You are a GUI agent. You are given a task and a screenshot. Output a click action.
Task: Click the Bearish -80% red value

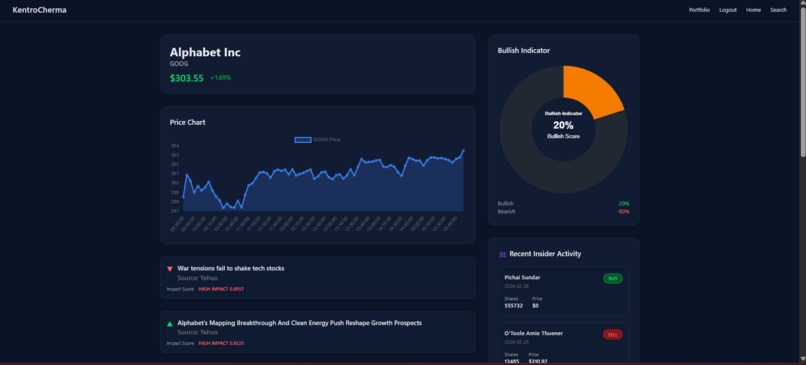[x=623, y=212]
